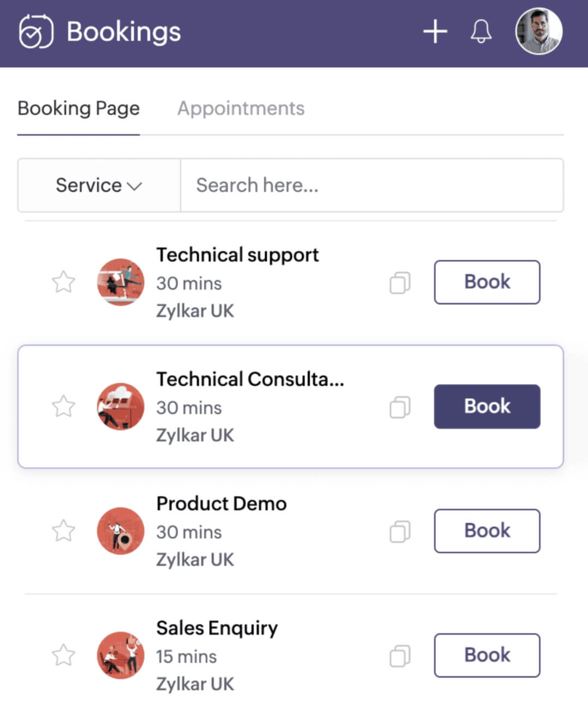This screenshot has height=722, width=588.
Task: Book the Technical support service
Action: (487, 282)
